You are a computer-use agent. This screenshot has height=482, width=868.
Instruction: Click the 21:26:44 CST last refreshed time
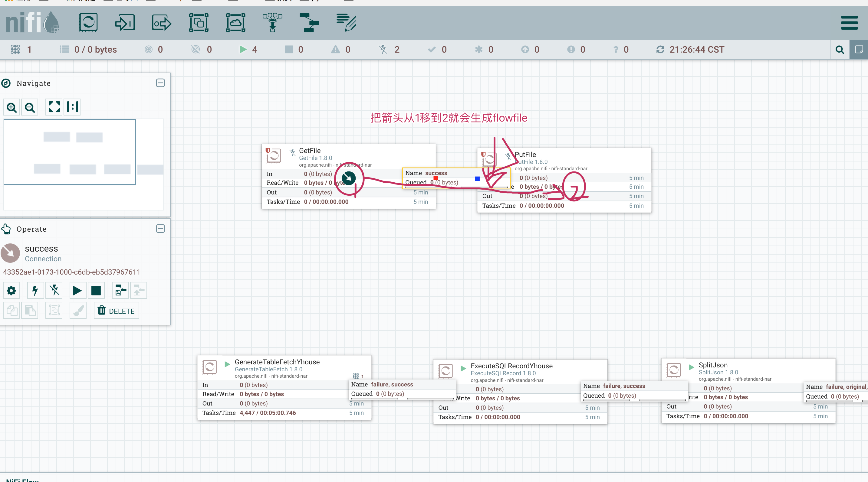tap(697, 50)
